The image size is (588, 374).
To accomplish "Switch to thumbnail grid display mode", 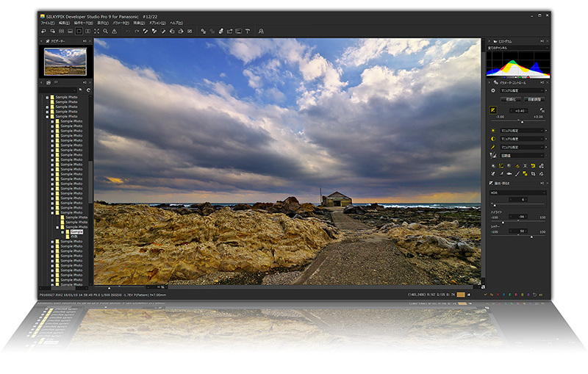I will 61,32.
